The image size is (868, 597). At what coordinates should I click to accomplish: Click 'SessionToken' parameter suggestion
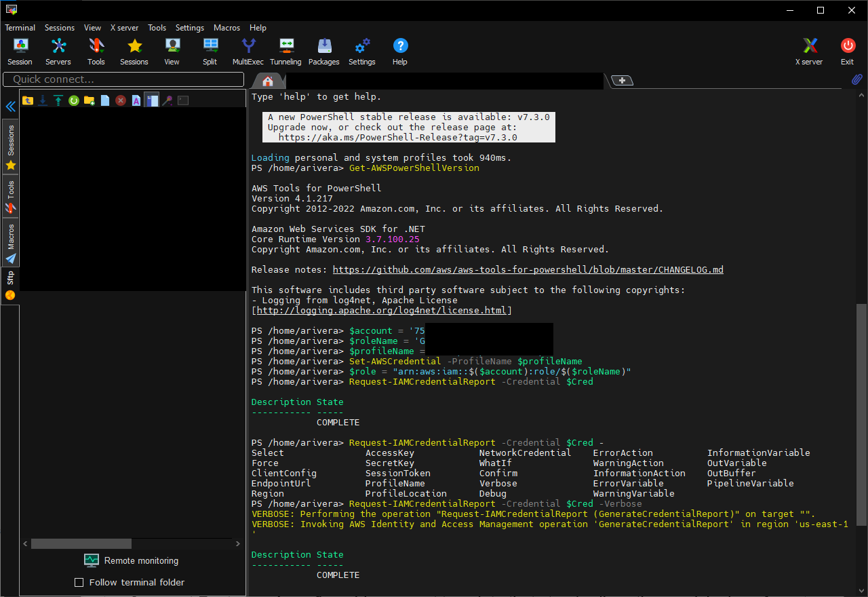tap(398, 473)
